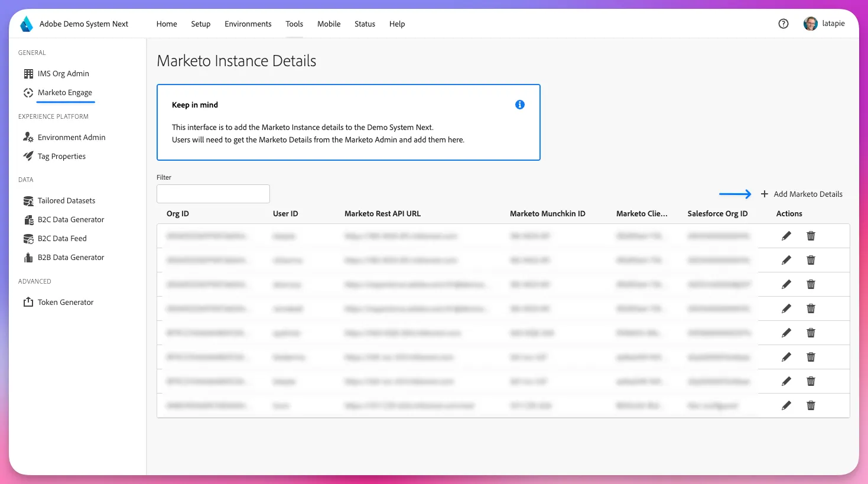
Task: Click the blue info icon in Keep in mind
Action: 520,105
